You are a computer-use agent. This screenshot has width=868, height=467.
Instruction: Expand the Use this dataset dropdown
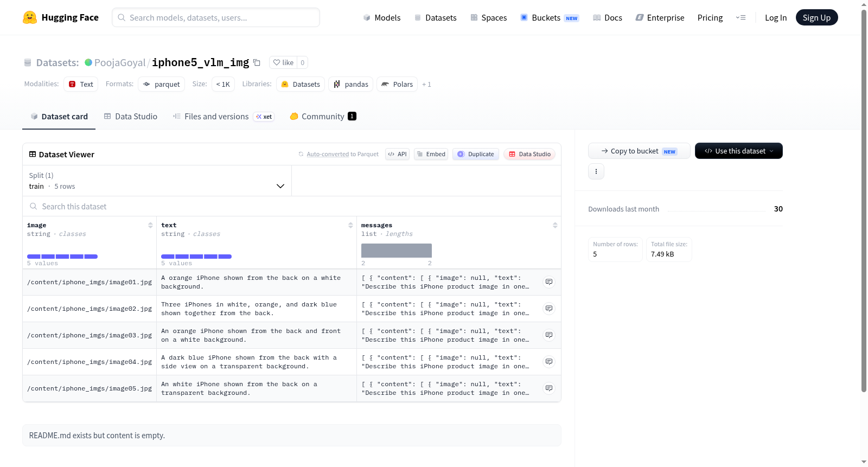(x=739, y=151)
